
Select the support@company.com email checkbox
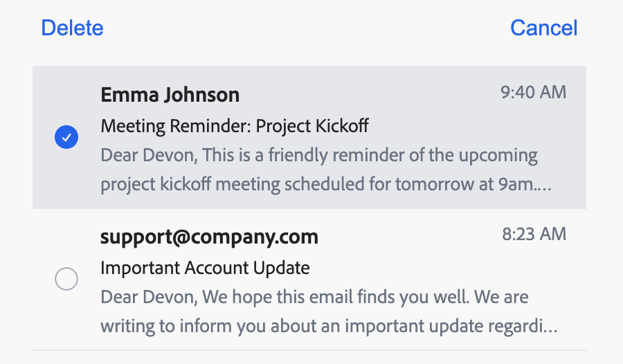click(66, 279)
